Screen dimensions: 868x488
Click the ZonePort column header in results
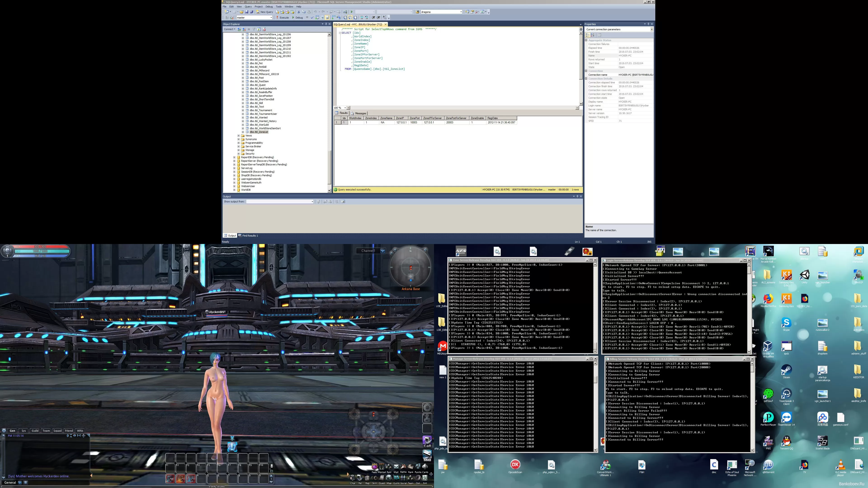415,118
